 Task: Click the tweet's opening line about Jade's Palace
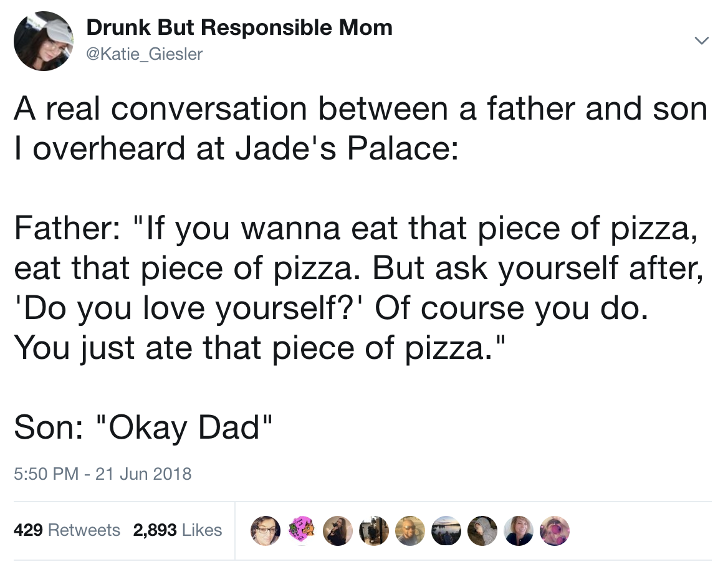pyautogui.click(x=361, y=128)
